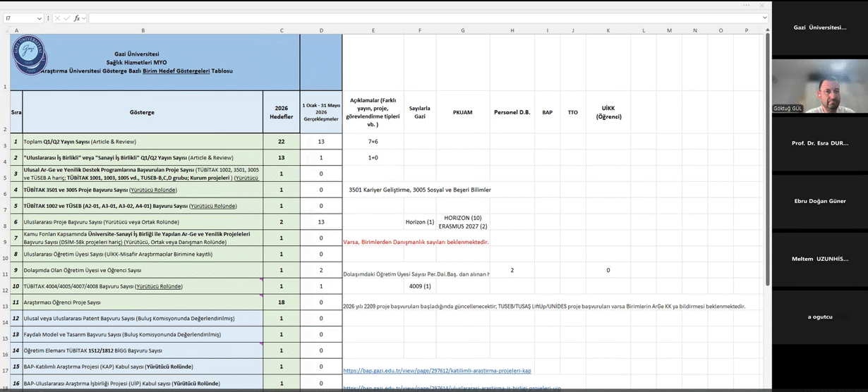Screen dimensions: 868x392
Task: Click the Insert Function fx icon
Action: point(77,18)
